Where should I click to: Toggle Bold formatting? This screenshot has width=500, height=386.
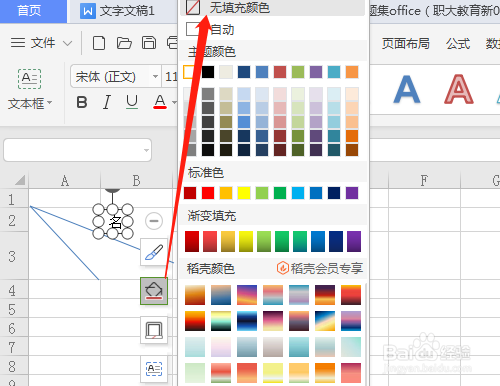(x=82, y=102)
